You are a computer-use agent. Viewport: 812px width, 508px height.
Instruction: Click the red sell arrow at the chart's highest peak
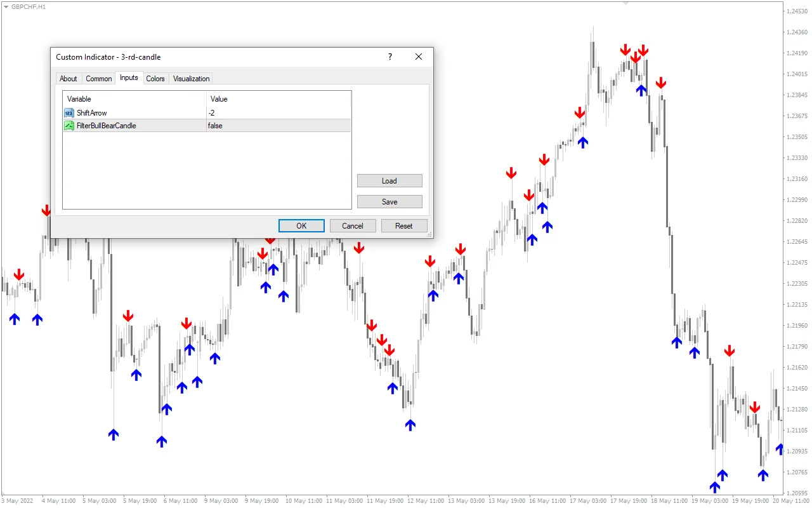625,49
